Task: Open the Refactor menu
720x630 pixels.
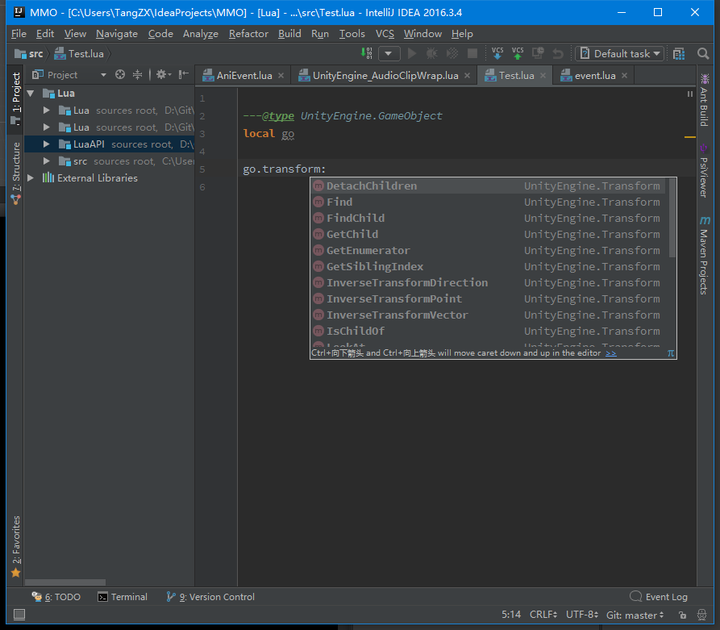Action: pyautogui.click(x=248, y=33)
